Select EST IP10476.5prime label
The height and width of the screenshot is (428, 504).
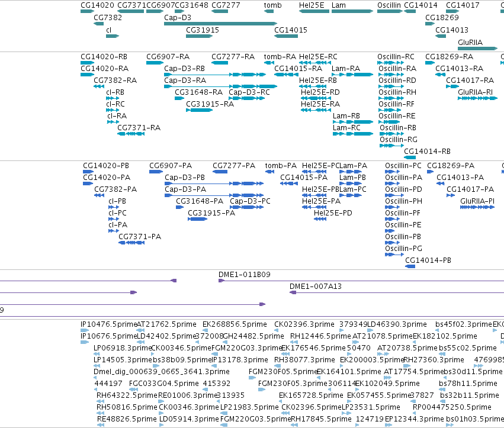coord(108,324)
